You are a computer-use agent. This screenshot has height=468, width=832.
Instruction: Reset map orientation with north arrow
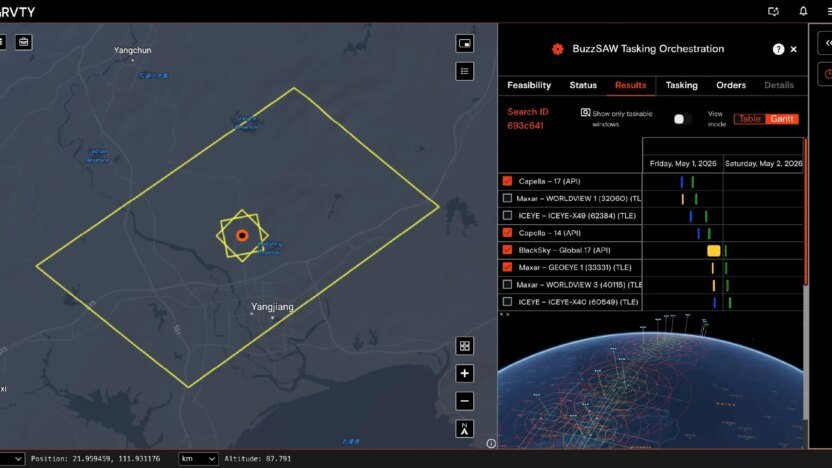coord(464,429)
